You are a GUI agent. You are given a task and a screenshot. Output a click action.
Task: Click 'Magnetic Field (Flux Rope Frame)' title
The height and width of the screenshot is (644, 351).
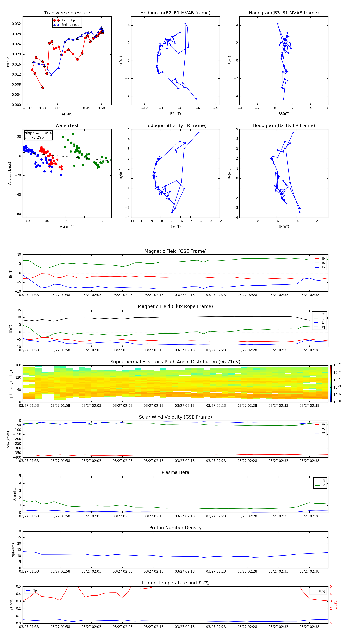point(175,307)
